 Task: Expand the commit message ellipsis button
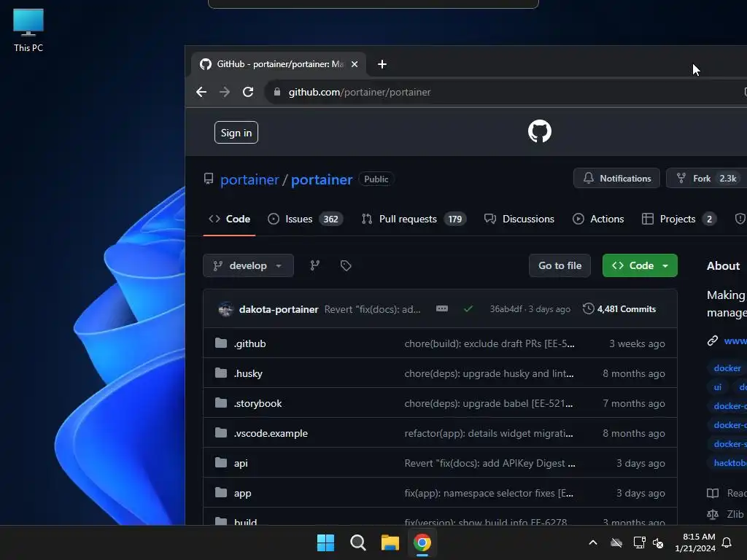(442, 309)
